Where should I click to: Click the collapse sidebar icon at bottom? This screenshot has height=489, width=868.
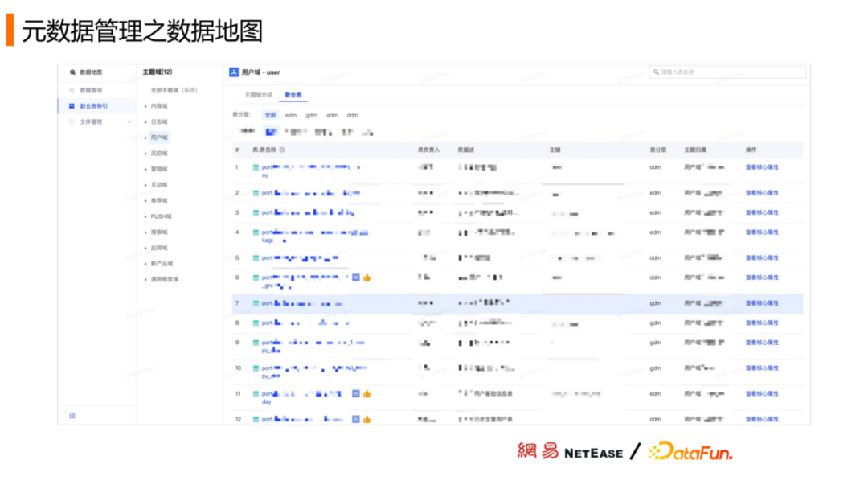pyautogui.click(x=72, y=415)
